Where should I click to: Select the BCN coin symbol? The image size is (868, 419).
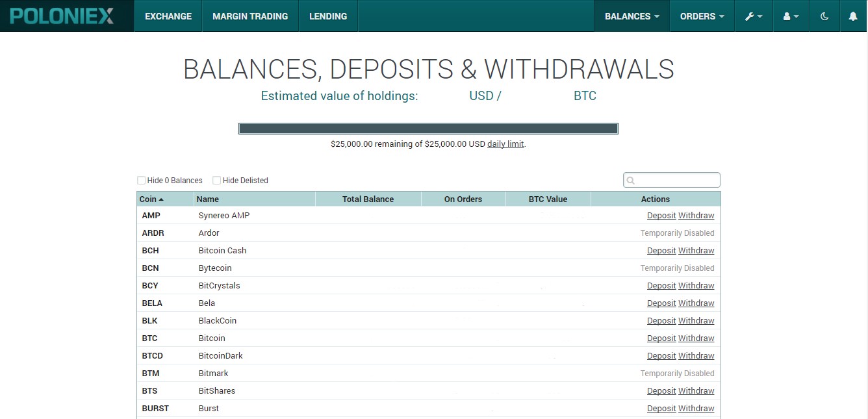click(x=150, y=268)
